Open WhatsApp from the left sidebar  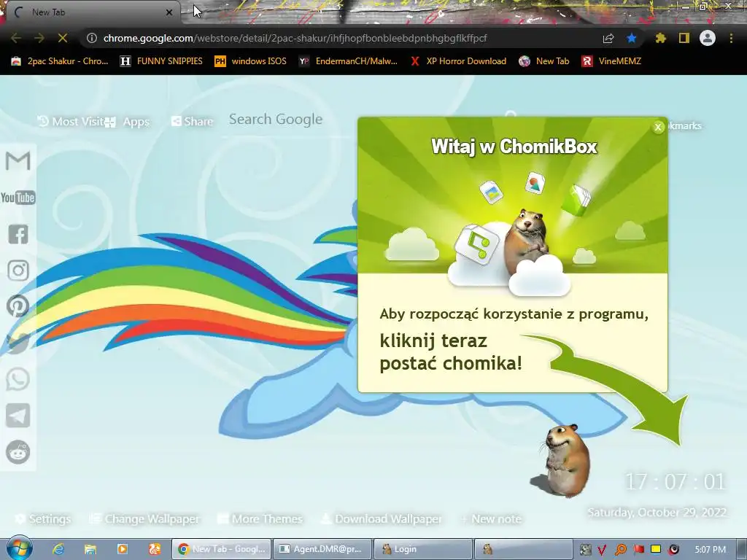coord(18,379)
